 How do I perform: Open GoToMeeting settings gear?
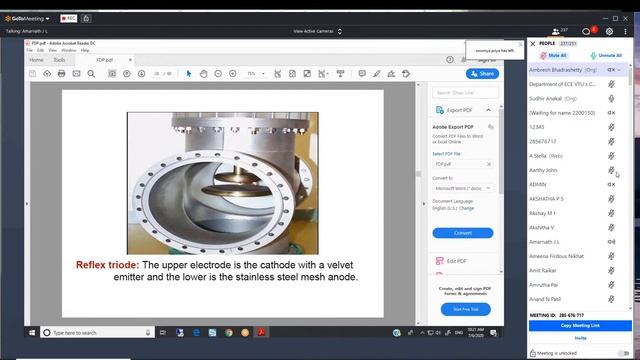609,31
